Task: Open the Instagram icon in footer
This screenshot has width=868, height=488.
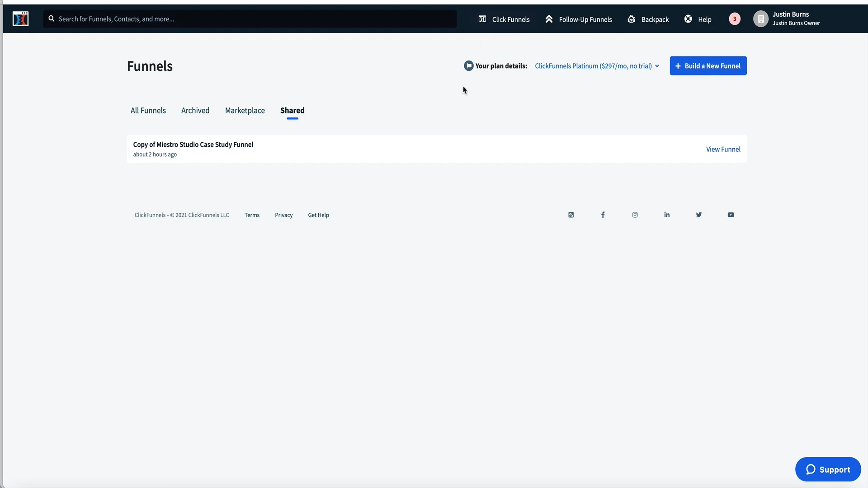Action: (635, 215)
